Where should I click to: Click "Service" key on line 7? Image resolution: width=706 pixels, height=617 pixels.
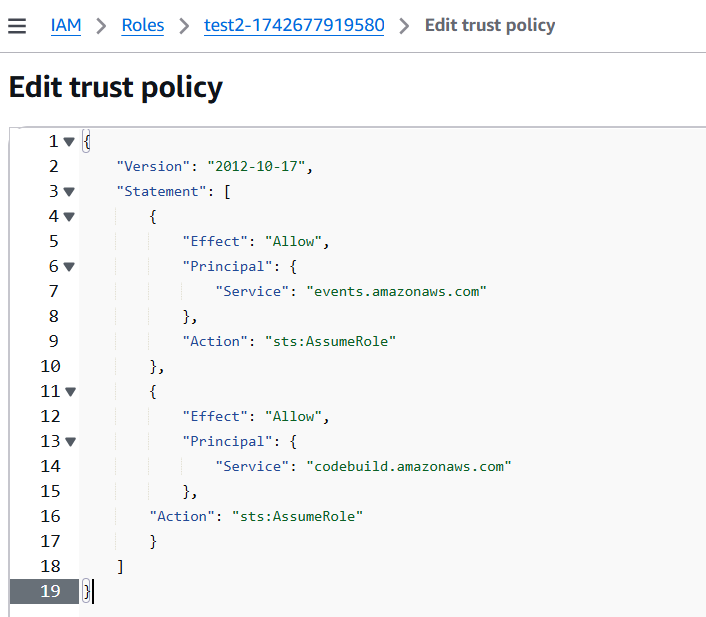[x=252, y=291]
